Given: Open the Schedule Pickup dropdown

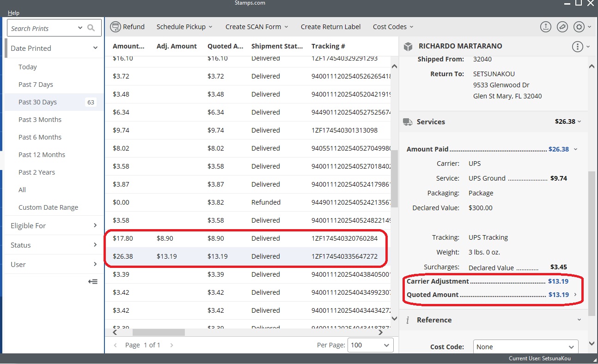Looking at the screenshot, I should click(184, 27).
